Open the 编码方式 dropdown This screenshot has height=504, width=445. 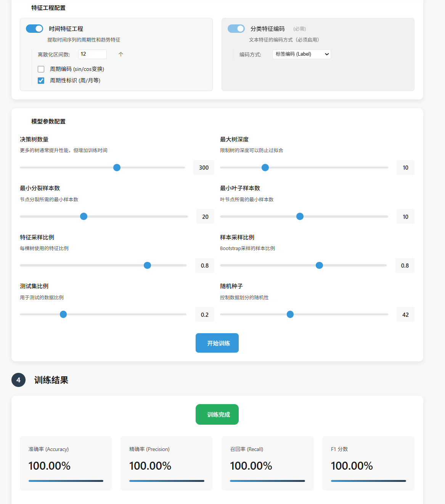point(301,54)
